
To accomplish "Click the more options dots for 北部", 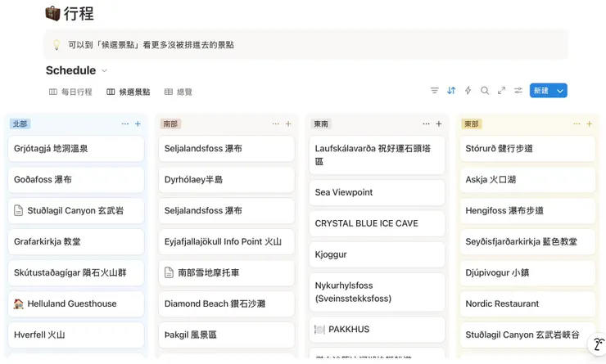I will 125,124.
